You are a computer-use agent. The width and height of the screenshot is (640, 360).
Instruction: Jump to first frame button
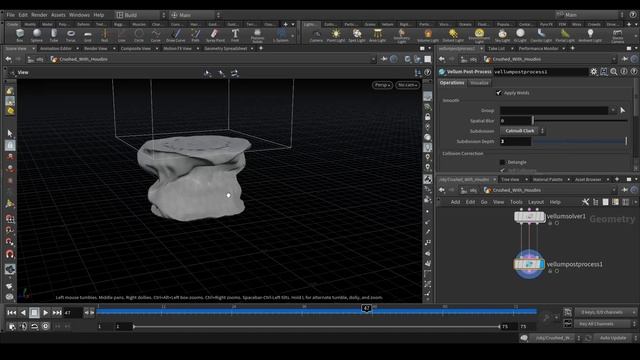11,313
